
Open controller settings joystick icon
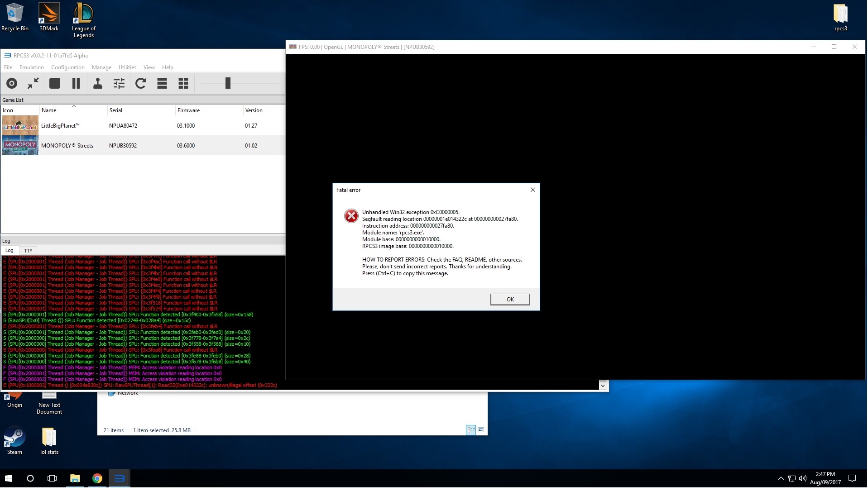97,83
